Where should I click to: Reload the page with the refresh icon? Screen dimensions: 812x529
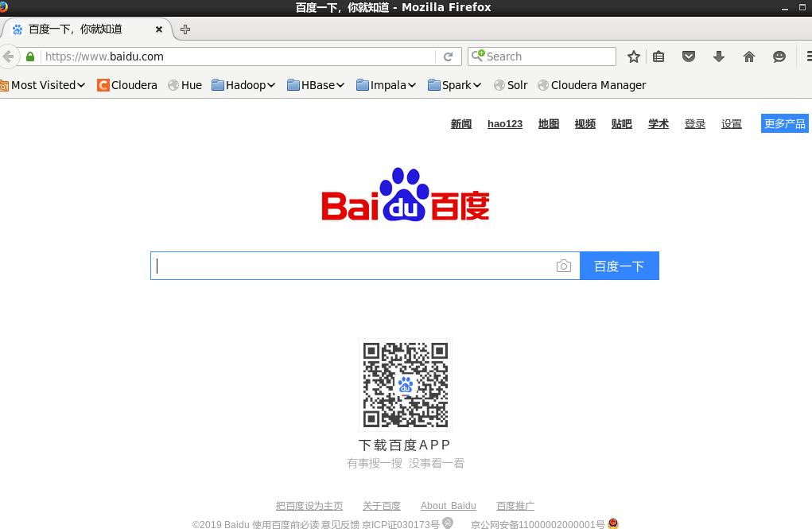(449, 56)
